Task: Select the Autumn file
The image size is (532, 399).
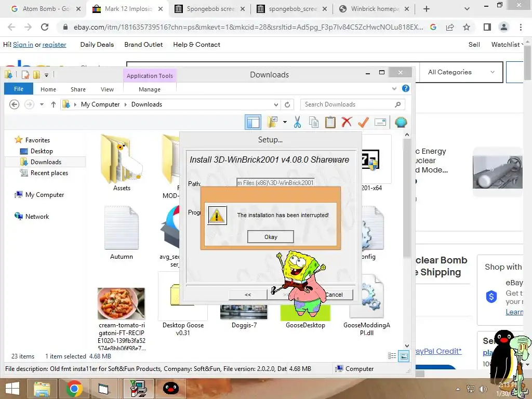Action: click(x=122, y=232)
